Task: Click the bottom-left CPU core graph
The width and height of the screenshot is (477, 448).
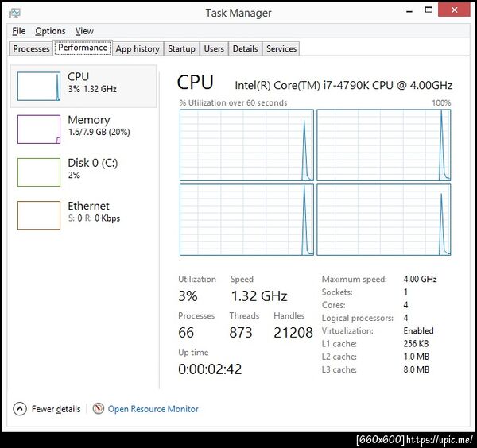Action: (x=246, y=220)
